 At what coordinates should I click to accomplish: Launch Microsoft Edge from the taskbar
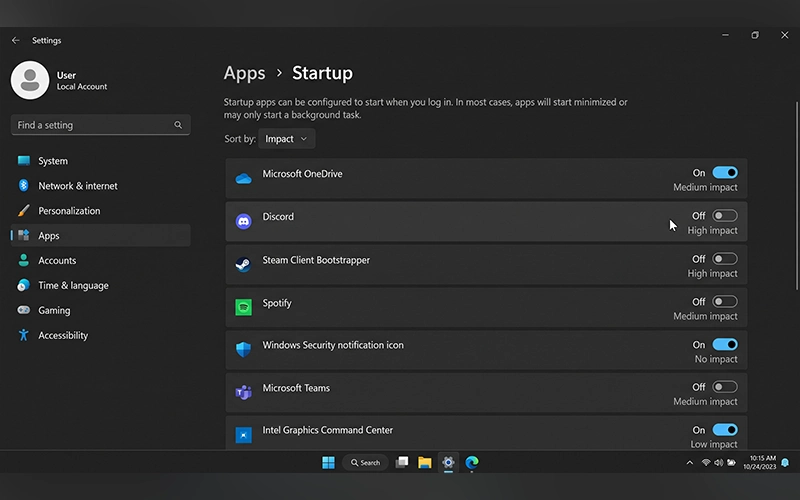(472, 462)
